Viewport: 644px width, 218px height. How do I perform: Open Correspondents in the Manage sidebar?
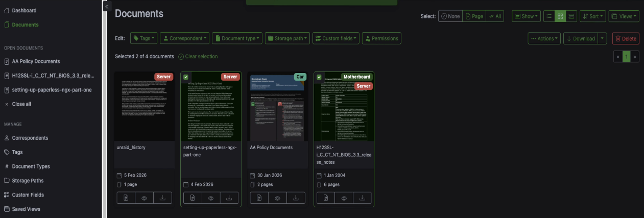[x=30, y=138]
